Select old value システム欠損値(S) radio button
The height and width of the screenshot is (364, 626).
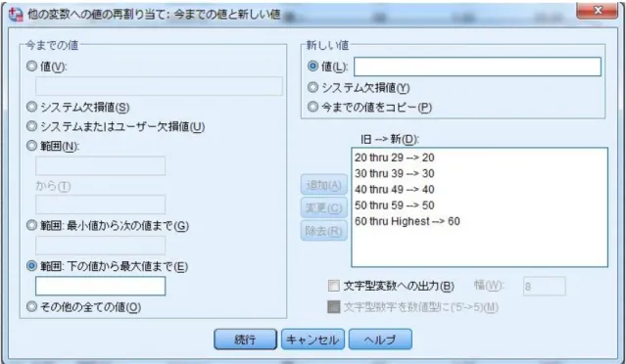[31, 107]
